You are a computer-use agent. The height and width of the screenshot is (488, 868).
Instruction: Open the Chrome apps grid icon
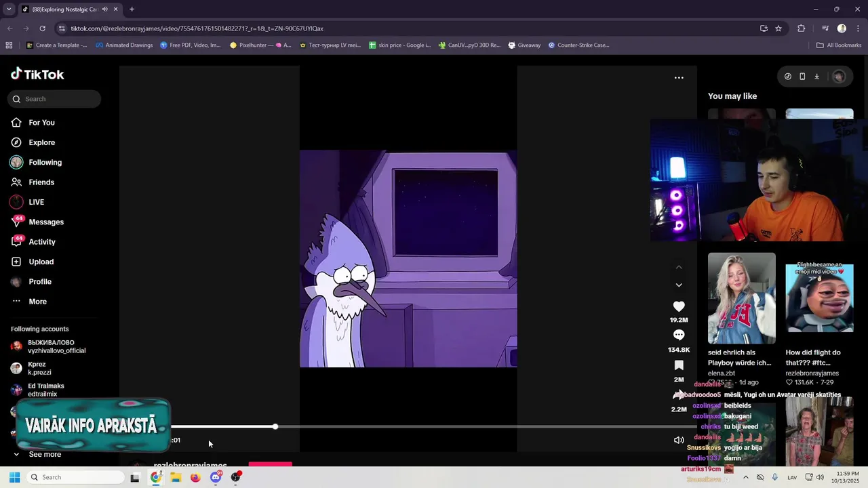(9, 45)
